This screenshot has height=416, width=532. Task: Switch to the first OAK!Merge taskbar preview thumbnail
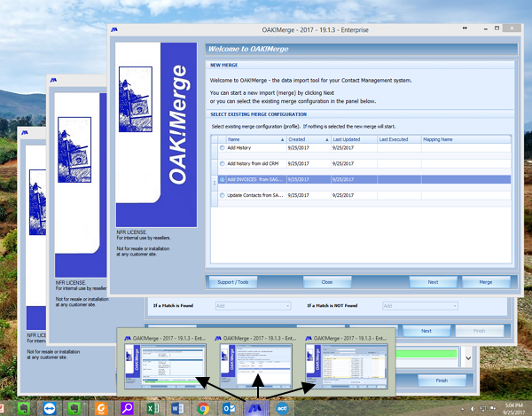[165, 366]
